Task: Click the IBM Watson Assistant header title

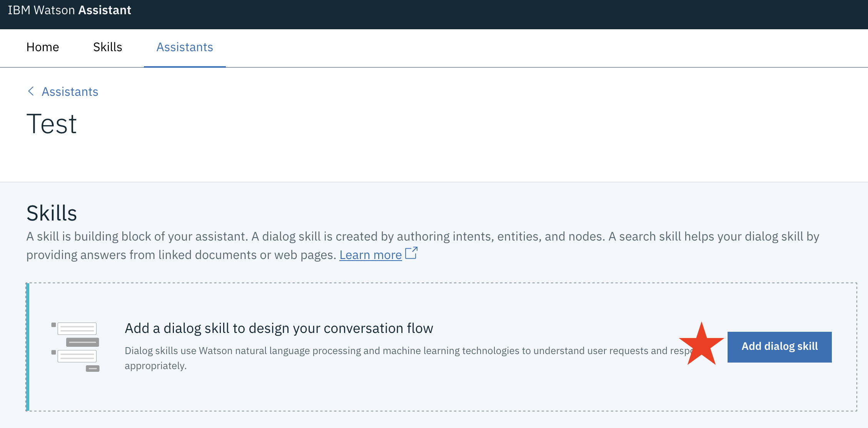Action: [x=69, y=10]
